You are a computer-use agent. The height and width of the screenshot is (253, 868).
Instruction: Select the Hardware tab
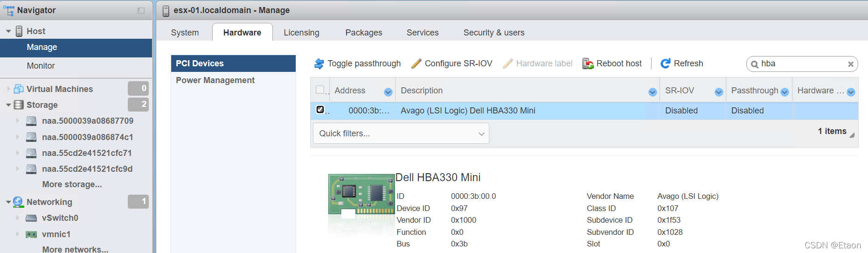click(x=242, y=33)
